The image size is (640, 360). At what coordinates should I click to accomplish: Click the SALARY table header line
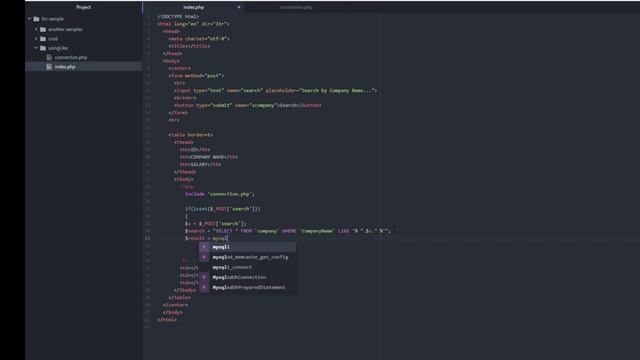200,164
